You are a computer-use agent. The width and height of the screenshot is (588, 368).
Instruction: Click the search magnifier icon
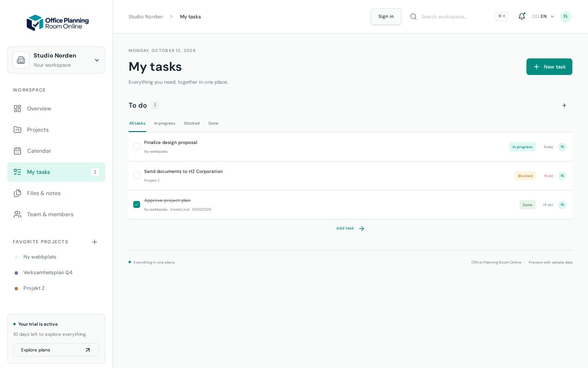pos(413,17)
